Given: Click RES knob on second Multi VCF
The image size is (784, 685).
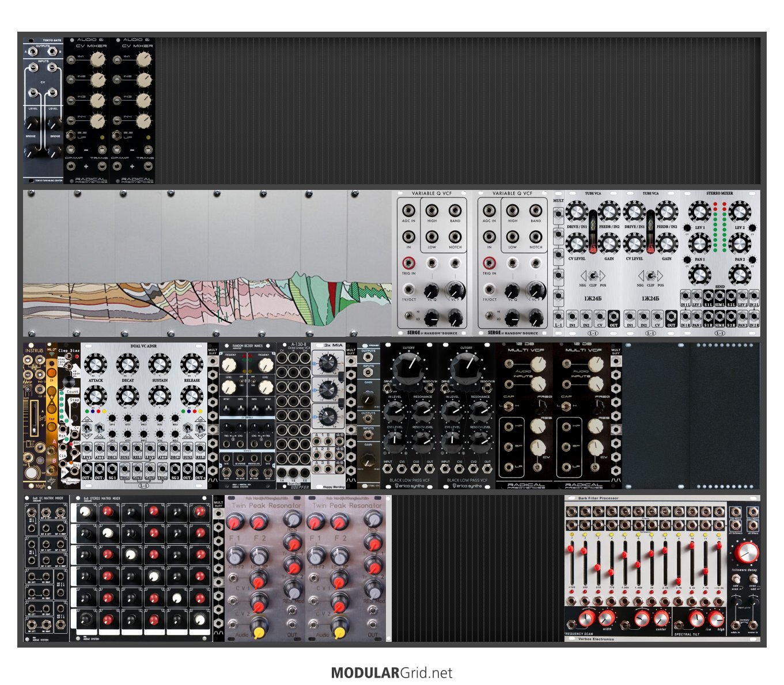Looking at the screenshot, I should (596, 425).
